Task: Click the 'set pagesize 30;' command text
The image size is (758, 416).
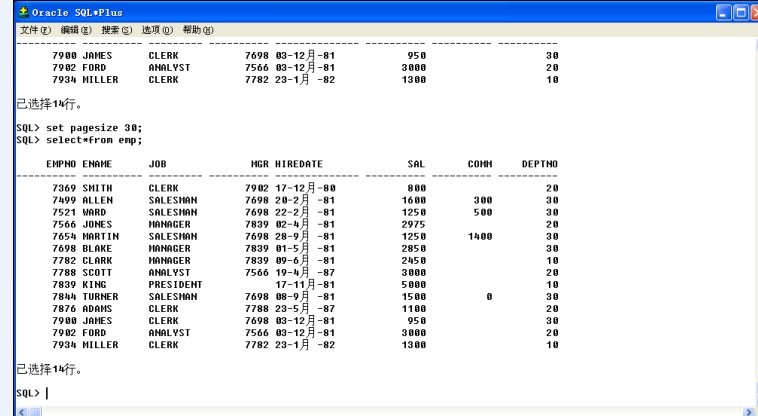Action: (94, 128)
